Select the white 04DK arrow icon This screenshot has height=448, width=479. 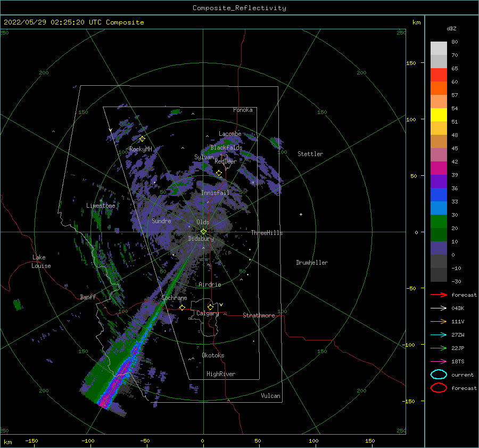click(x=439, y=308)
